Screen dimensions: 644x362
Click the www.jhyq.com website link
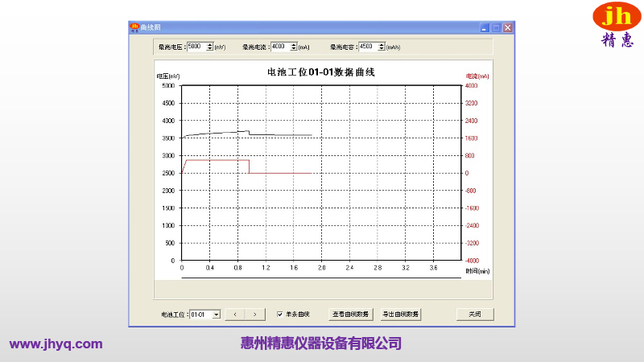[x=56, y=344]
